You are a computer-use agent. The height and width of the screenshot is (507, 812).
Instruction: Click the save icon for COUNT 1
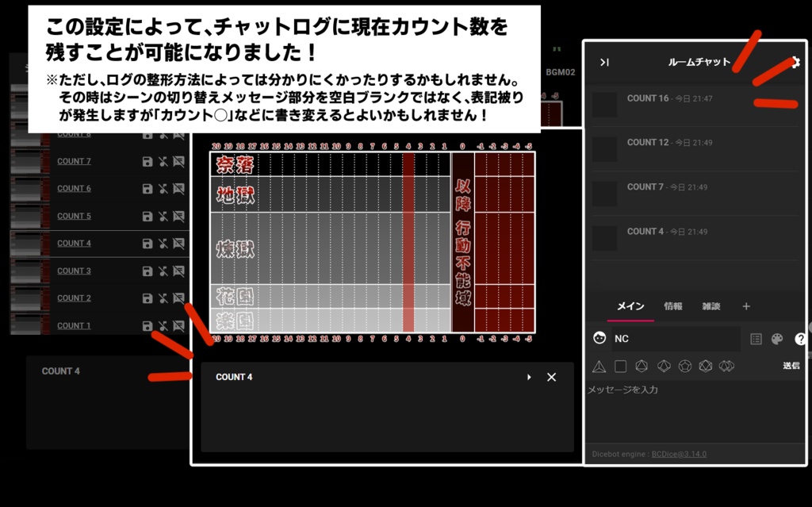point(147,325)
